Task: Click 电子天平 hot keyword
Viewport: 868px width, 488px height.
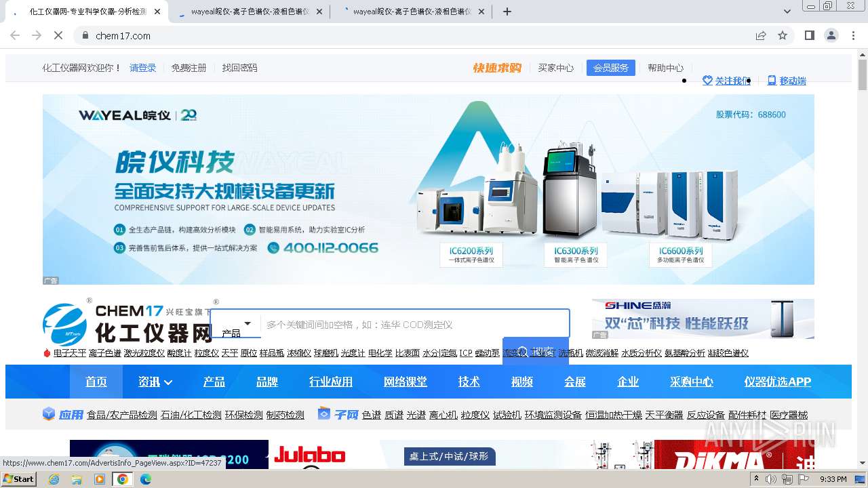Action: tap(70, 353)
